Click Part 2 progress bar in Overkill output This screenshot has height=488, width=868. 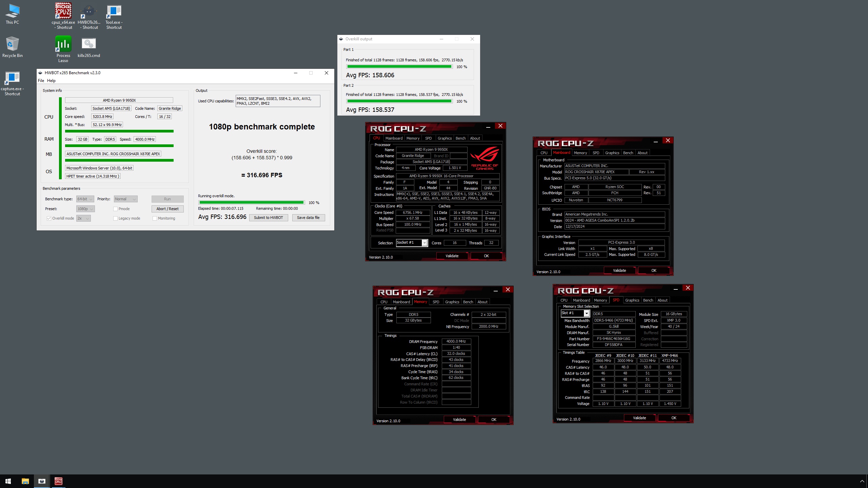click(x=399, y=101)
